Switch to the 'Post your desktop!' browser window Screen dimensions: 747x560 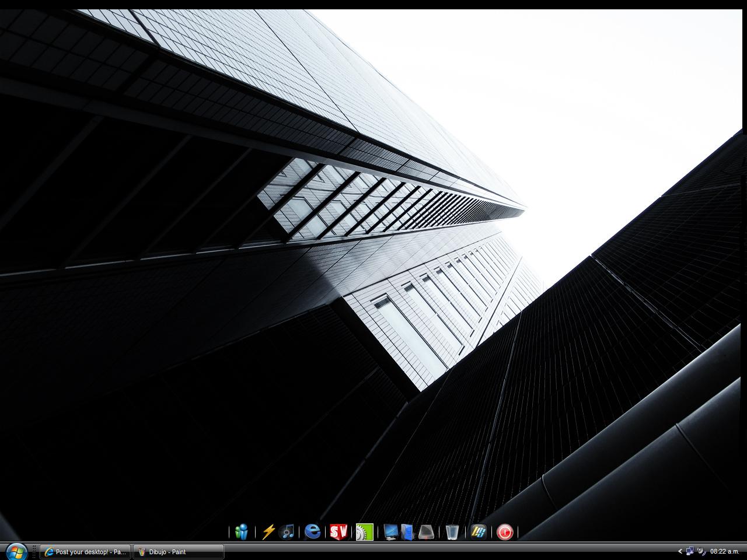coord(86,552)
